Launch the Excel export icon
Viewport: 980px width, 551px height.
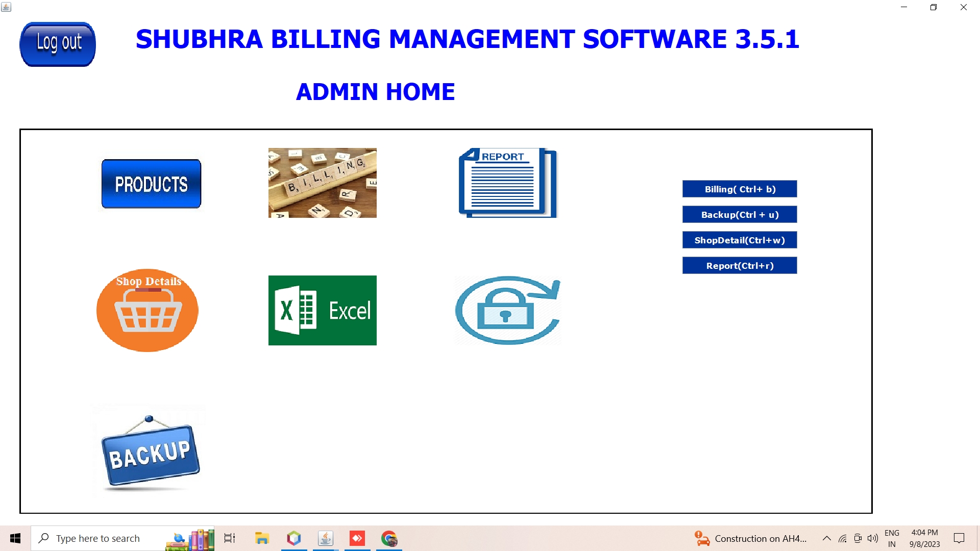coord(322,310)
